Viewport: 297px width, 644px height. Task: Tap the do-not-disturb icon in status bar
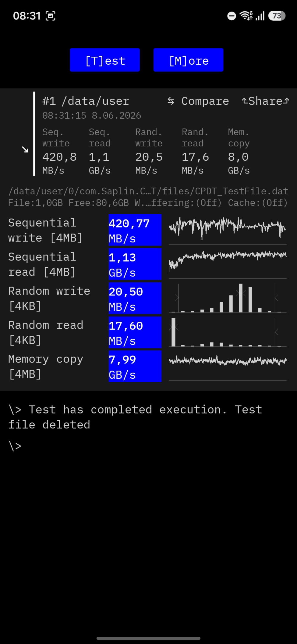click(231, 16)
